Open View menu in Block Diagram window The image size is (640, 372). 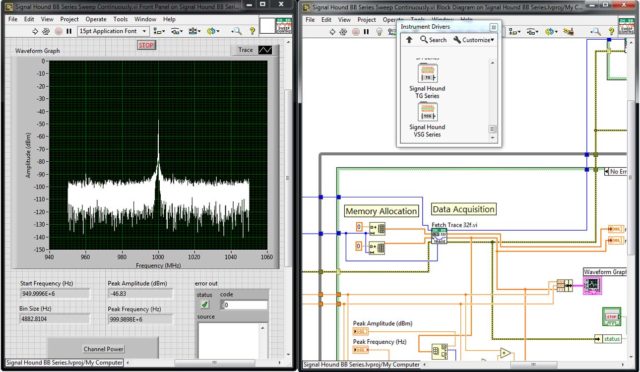[344, 20]
